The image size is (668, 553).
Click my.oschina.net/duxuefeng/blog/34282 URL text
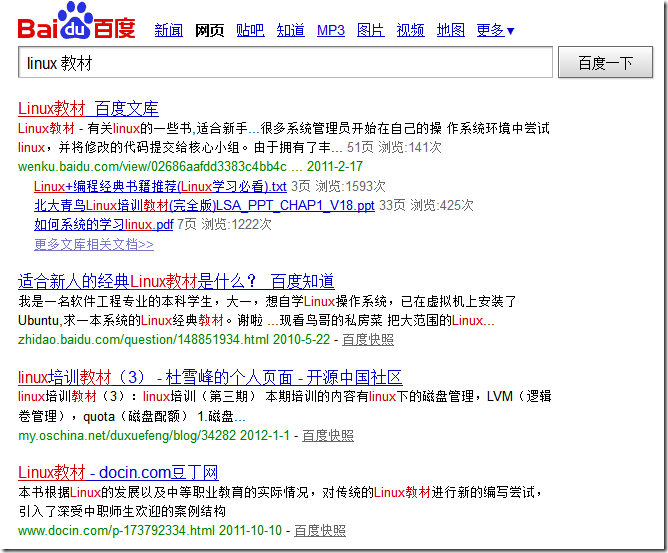[x=127, y=435]
